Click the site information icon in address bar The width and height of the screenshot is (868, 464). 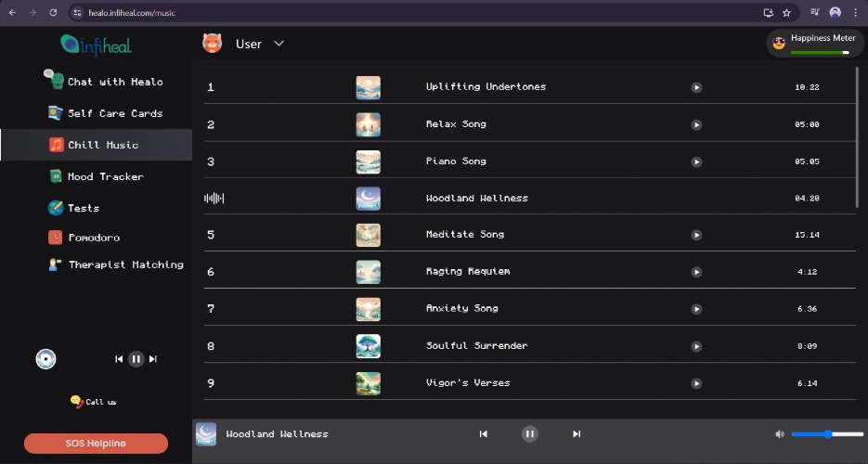77,13
